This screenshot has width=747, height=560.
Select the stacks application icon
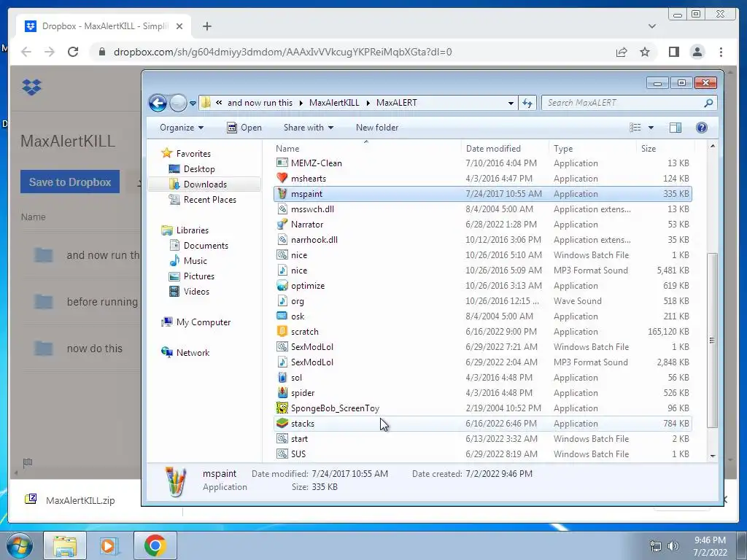coord(282,424)
